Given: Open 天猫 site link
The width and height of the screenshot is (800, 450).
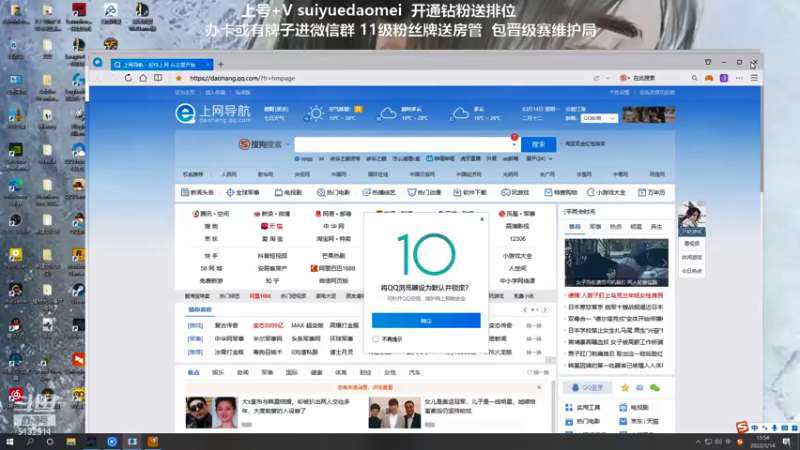Looking at the screenshot, I should coord(272,226).
